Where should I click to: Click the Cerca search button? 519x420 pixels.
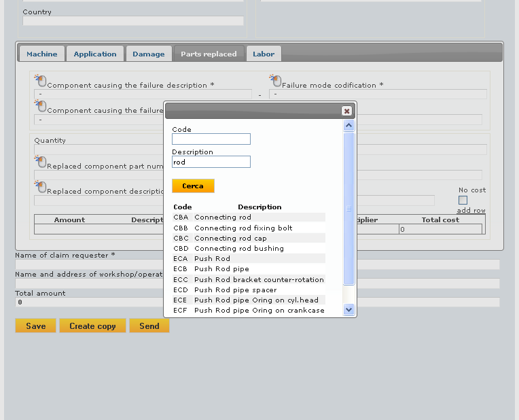coord(193,186)
